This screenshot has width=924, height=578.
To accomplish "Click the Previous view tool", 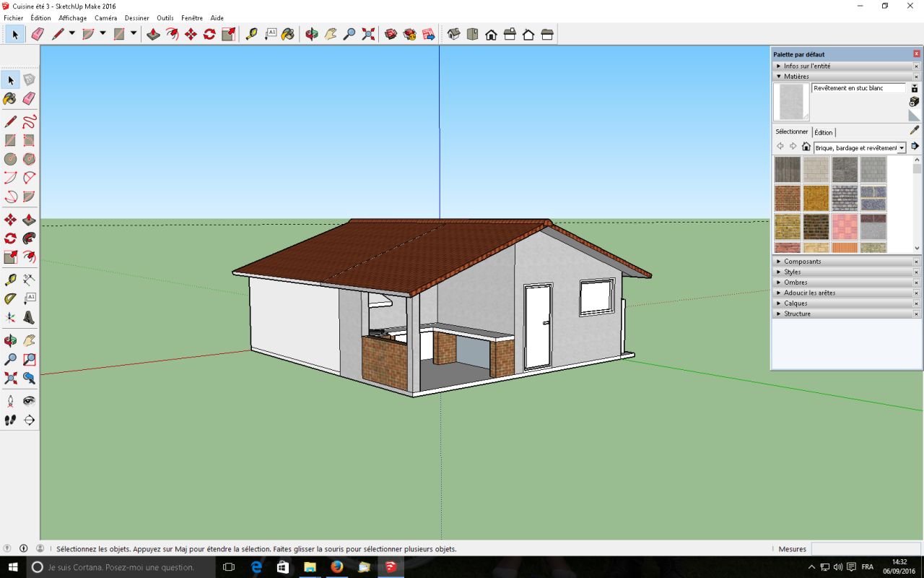I will pyautogui.click(x=29, y=378).
